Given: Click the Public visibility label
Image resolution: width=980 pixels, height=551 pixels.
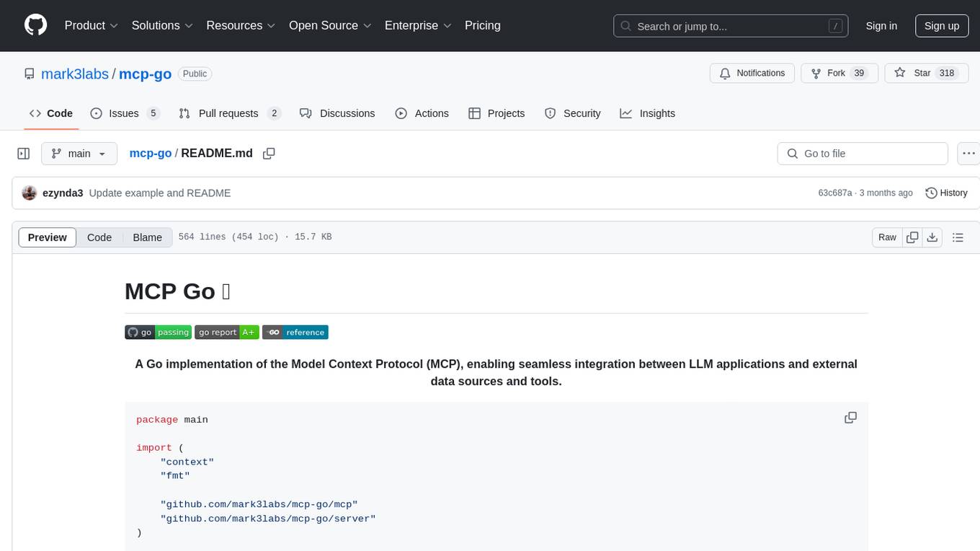Looking at the screenshot, I should (195, 74).
